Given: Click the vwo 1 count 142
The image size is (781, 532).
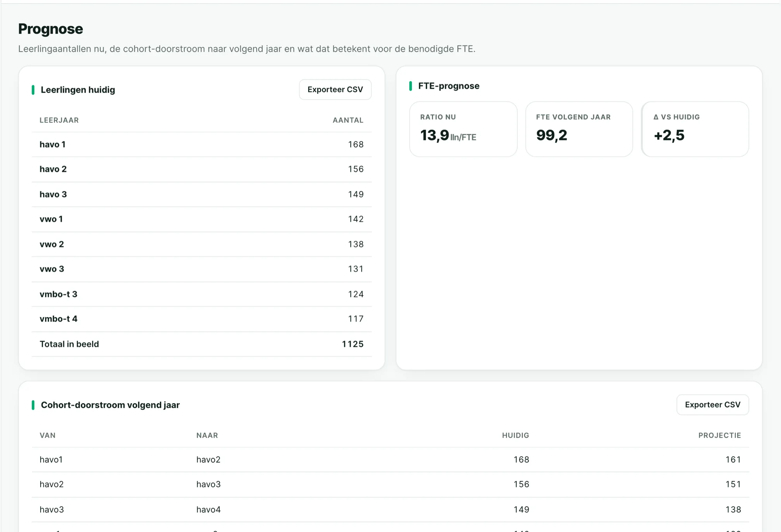Looking at the screenshot, I should click(x=356, y=219).
